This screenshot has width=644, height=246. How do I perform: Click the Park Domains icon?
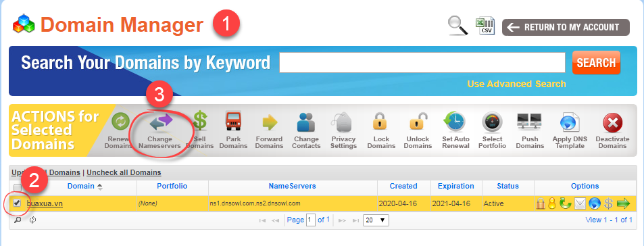[234, 122]
